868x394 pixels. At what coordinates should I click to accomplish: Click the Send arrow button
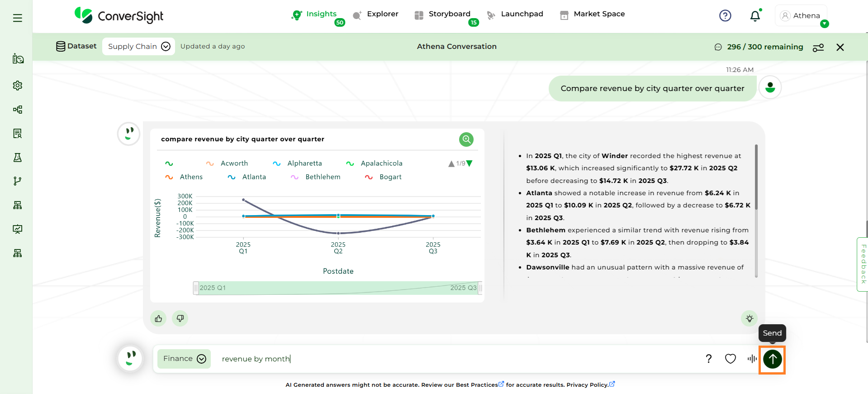tap(772, 359)
